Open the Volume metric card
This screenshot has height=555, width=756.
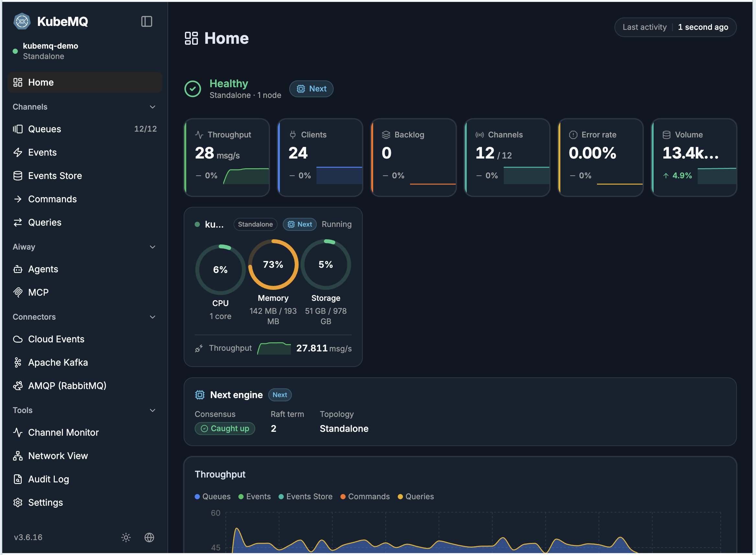[x=694, y=157]
